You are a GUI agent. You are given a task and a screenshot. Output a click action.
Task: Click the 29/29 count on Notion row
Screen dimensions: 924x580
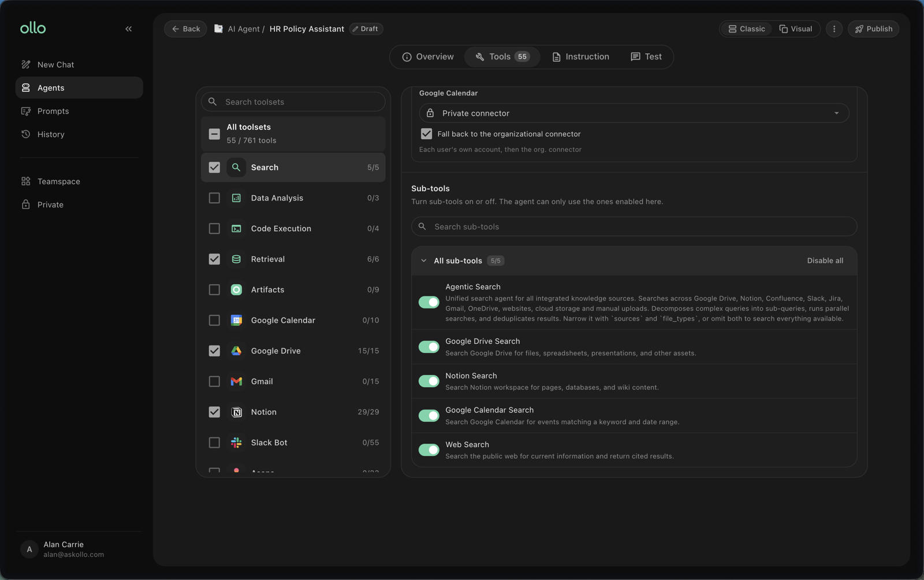pyautogui.click(x=368, y=412)
